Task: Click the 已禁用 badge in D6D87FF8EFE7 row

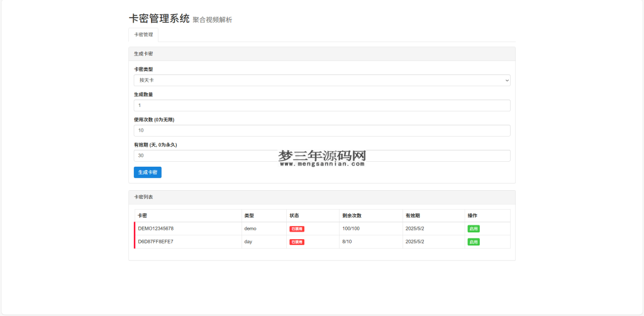Action: tap(297, 242)
